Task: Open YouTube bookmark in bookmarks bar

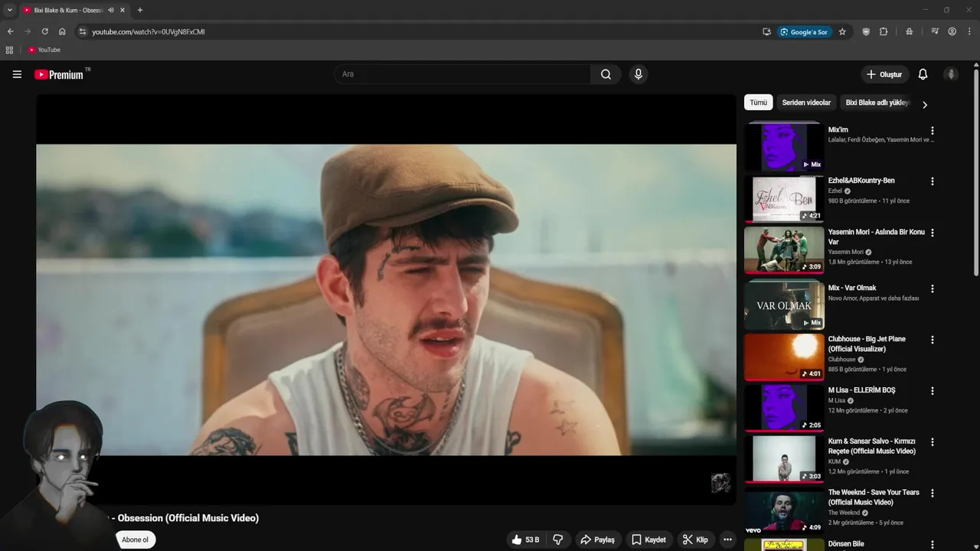Action: 44,50
